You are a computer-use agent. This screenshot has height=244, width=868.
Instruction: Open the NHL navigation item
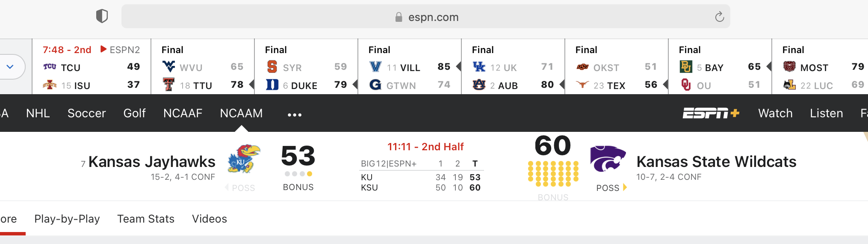click(x=38, y=113)
